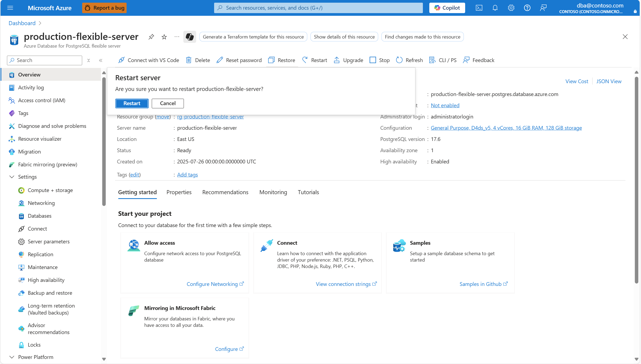Viewport: 641px width, 364px height.
Task: Confirm with the blue Restart button
Action: point(132,104)
